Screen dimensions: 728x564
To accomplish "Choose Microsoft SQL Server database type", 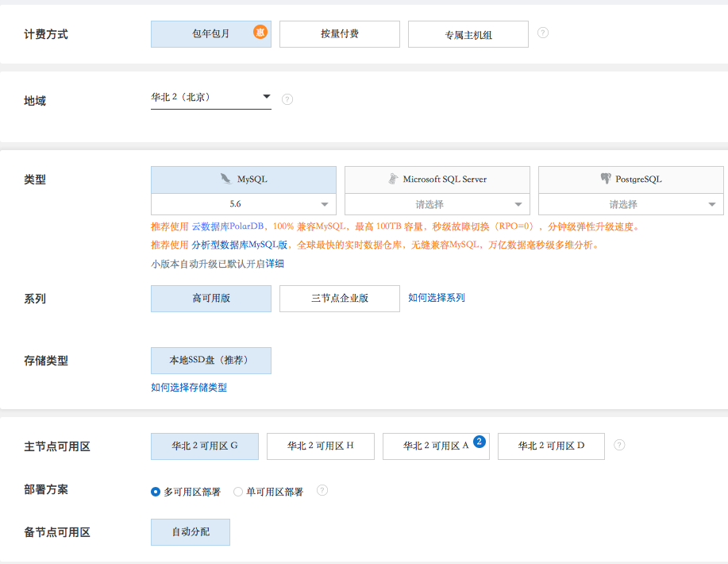I will click(437, 180).
